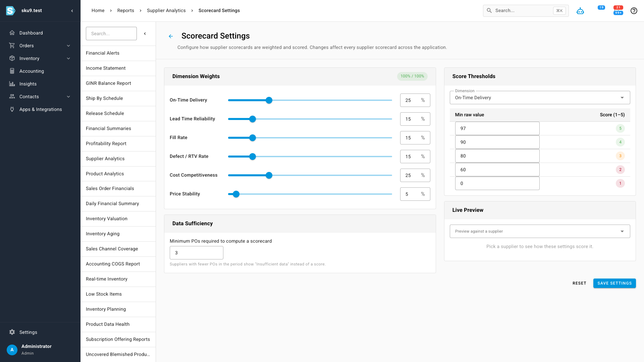Edit min raw value for score 5

tap(497, 128)
